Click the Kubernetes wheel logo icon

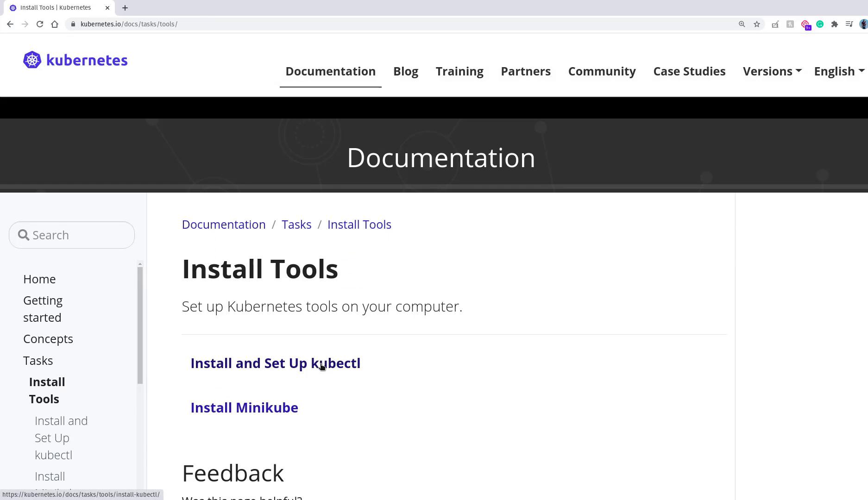tap(32, 60)
